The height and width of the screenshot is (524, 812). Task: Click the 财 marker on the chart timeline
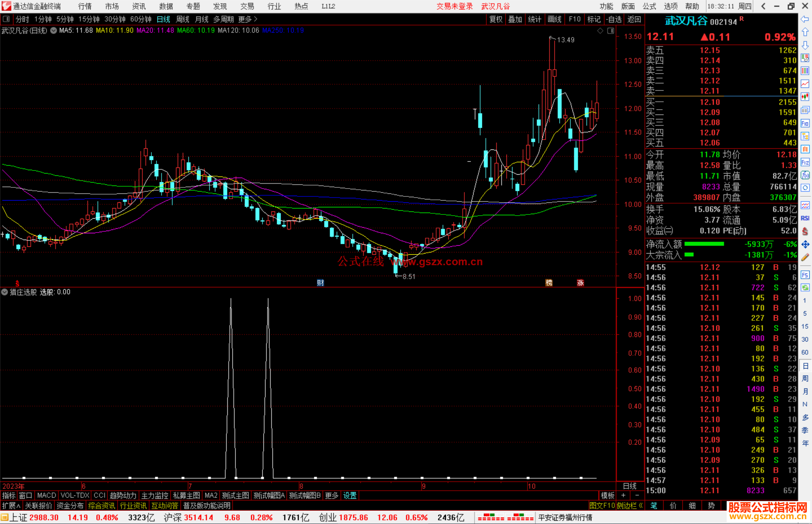pyautogui.click(x=320, y=283)
